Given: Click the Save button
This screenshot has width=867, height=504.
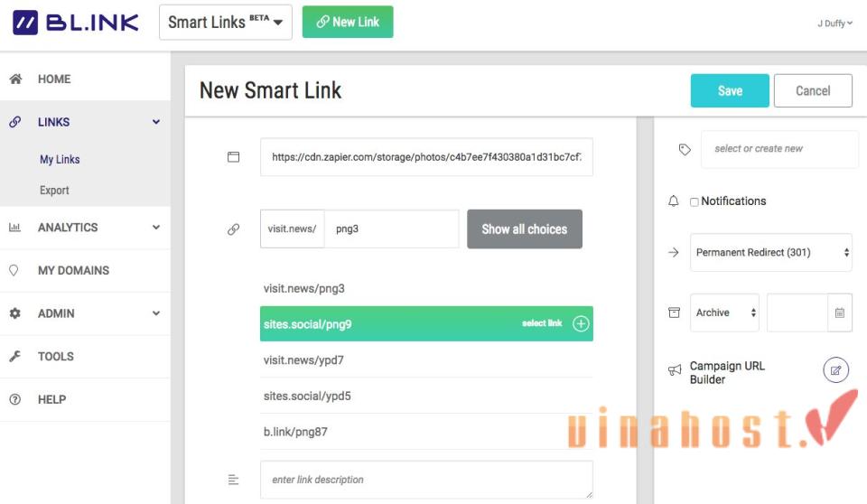Looking at the screenshot, I should click(x=730, y=91).
